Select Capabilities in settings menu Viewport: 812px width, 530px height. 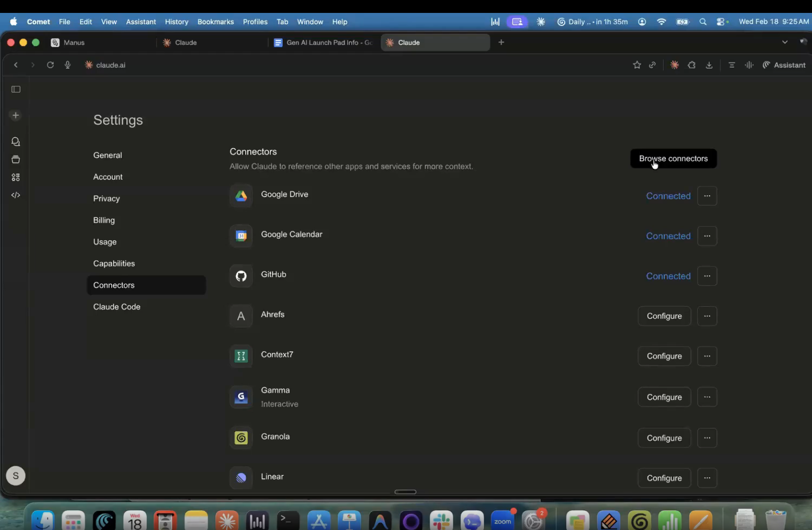pyautogui.click(x=114, y=263)
